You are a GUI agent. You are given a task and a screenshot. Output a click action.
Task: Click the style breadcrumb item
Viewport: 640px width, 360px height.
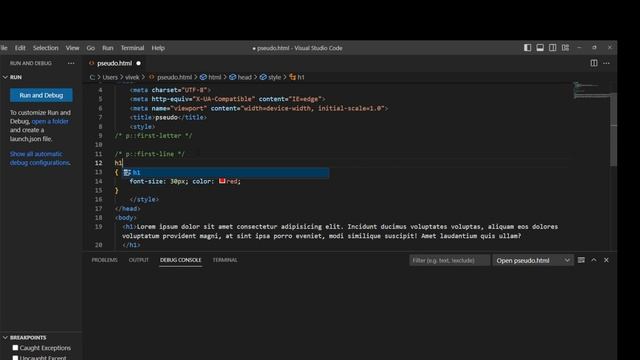coord(270,77)
